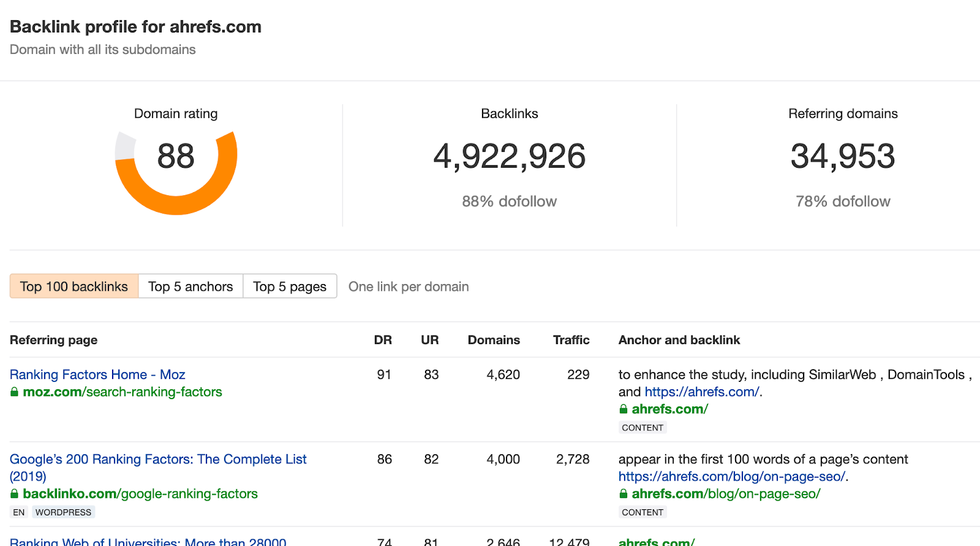Click the One link per domain text
Viewport: 980px width, 546px height.
point(409,286)
